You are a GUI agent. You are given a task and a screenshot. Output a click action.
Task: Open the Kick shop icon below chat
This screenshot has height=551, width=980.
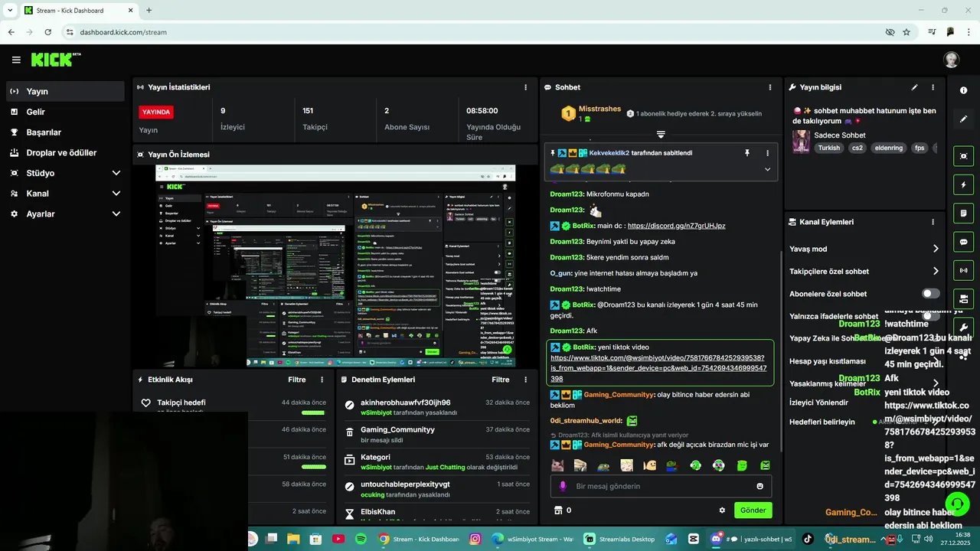coord(558,510)
